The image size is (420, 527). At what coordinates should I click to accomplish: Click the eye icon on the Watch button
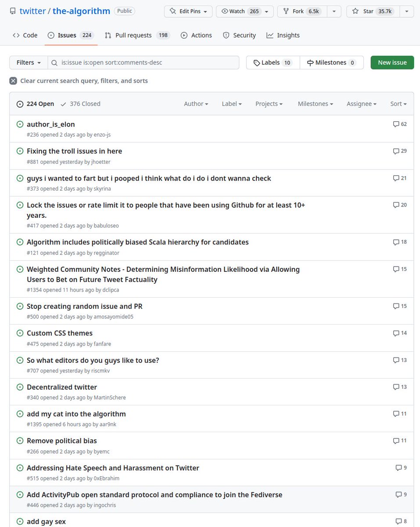coord(225,11)
